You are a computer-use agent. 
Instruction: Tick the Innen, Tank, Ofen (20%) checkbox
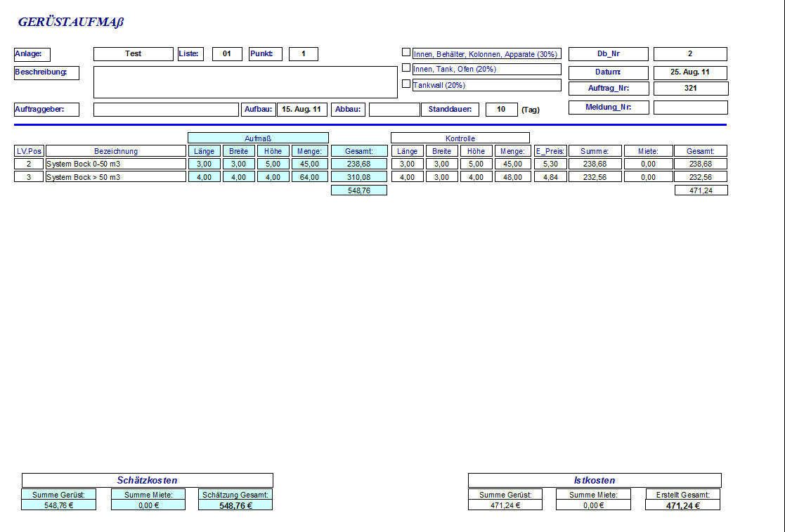(406, 68)
